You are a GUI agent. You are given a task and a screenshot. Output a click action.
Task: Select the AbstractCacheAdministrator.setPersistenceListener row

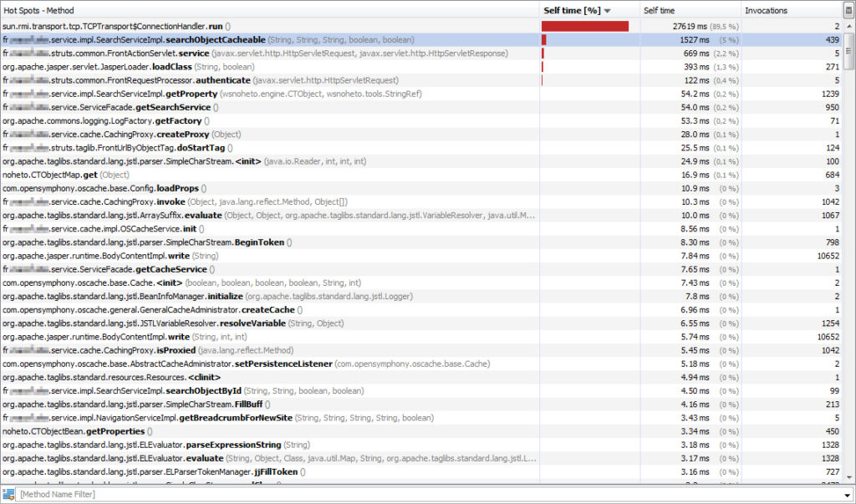tap(421, 364)
